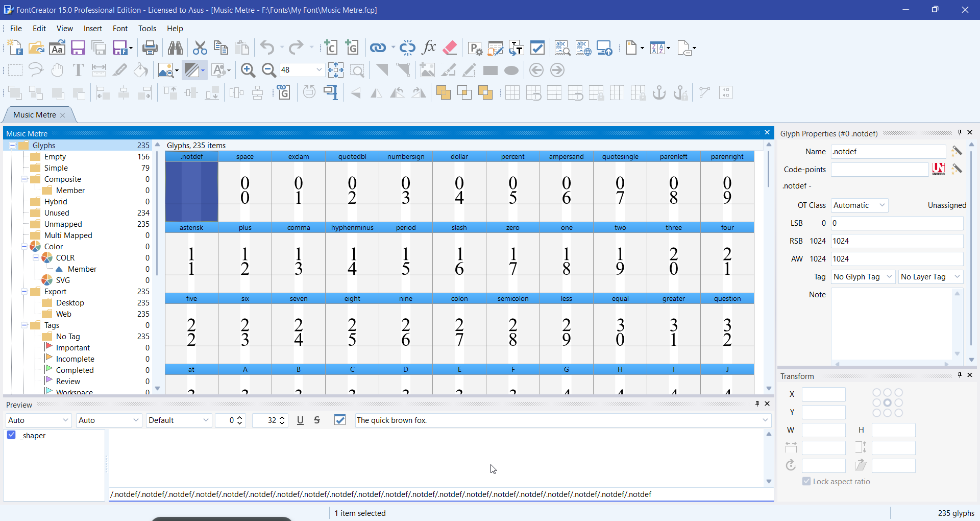
Task: Select the Completed tag item
Action: tap(75, 370)
